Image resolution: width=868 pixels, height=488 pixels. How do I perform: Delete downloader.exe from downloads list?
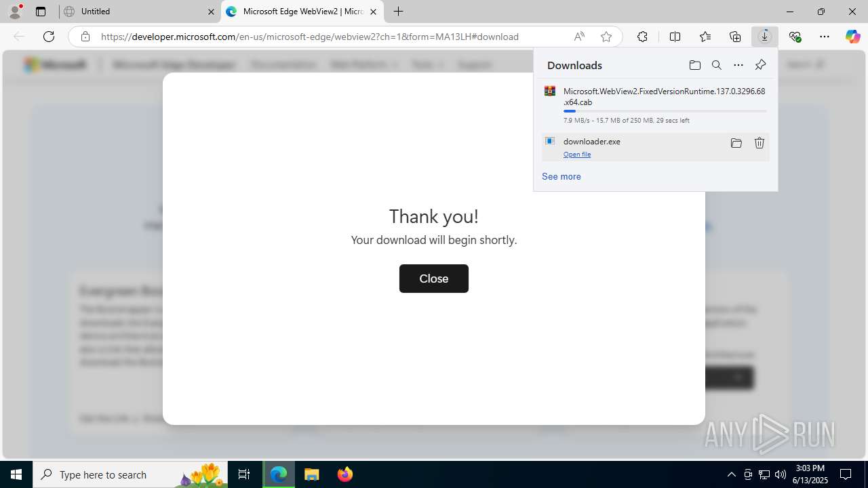pos(759,143)
